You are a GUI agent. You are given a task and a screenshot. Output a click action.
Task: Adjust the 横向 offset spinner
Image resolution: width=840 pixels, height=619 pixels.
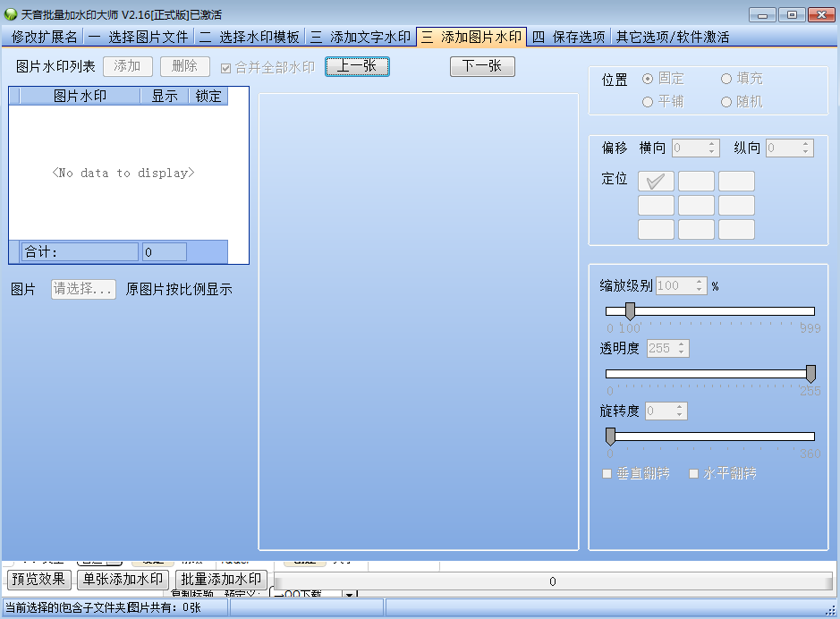(712, 148)
